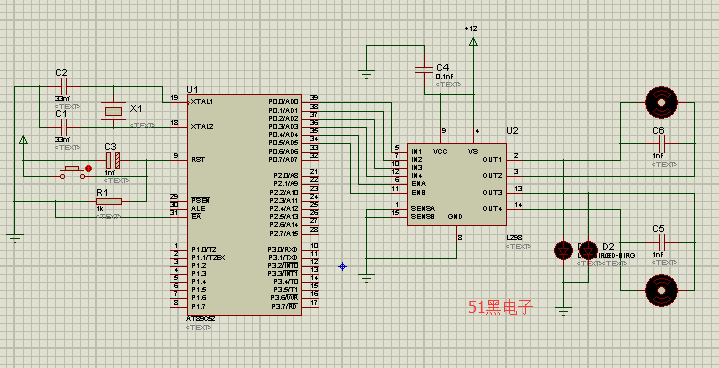Screen dimensions: 719x368
Task: Select capacitor C4 near VCC
Action: tap(424, 70)
